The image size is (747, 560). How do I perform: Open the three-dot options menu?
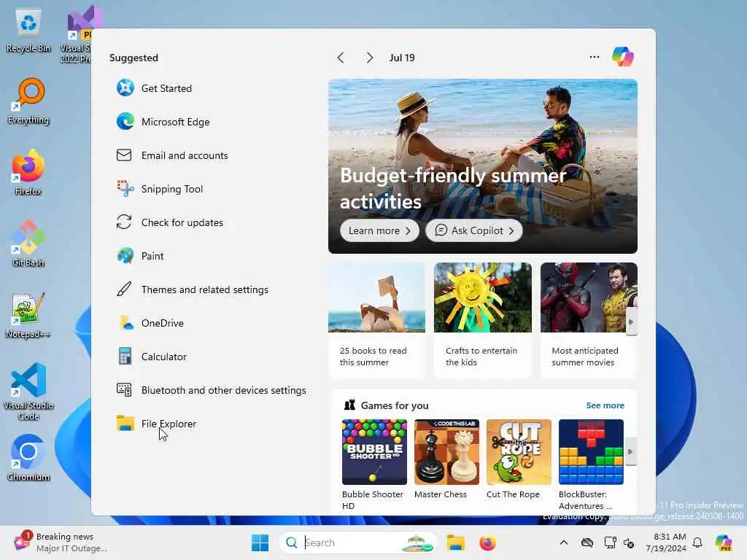(x=594, y=57)
